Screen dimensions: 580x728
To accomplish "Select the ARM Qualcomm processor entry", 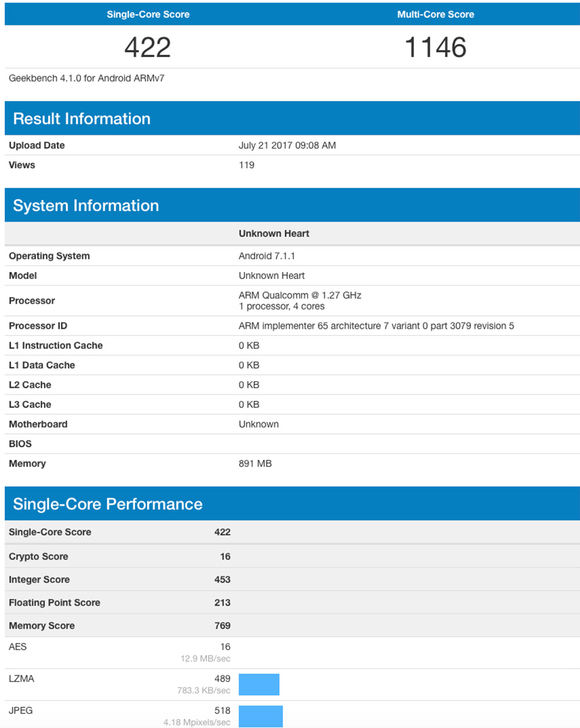I will pyautogui.click(x=299, y=300).
